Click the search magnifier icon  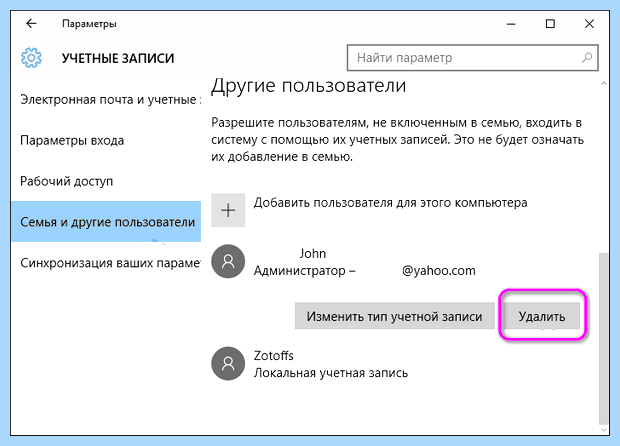coord(587,58)
